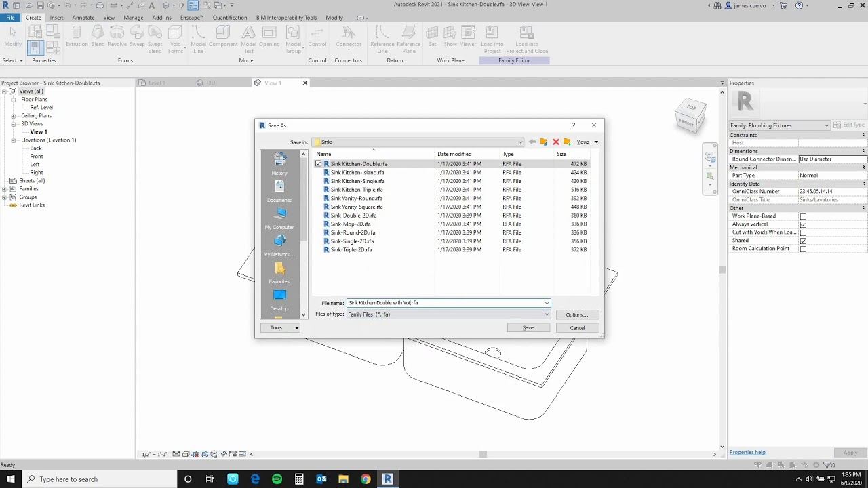This screenshot has height=488, width=868.
Task: Toggle the Shared checkbox
Action: (803, 241)
